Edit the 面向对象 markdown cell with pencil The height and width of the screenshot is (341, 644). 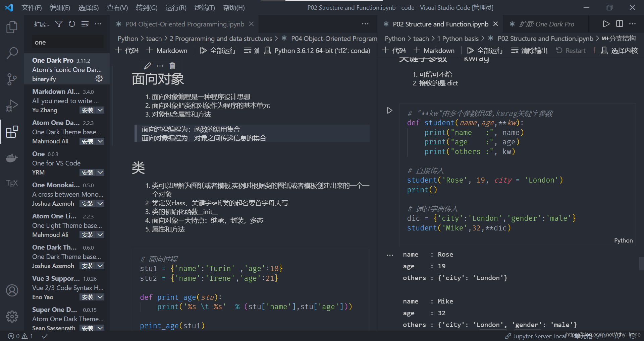coord(147,66)
